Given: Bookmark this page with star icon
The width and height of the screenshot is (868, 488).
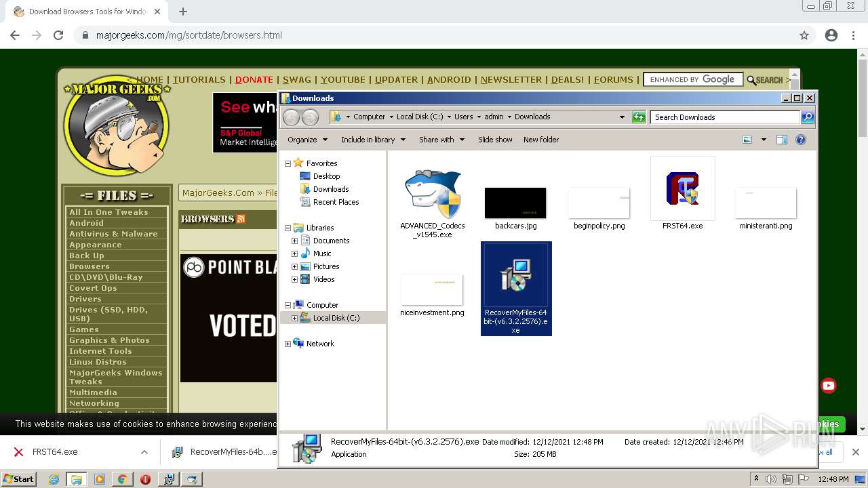Looking at the screenshot, I should (x=804, y=35).
